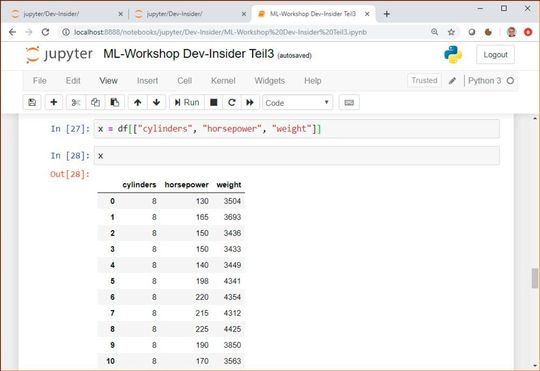Paste cells below icon
This screenshot has height=371, width=540.
pos(115,102)
